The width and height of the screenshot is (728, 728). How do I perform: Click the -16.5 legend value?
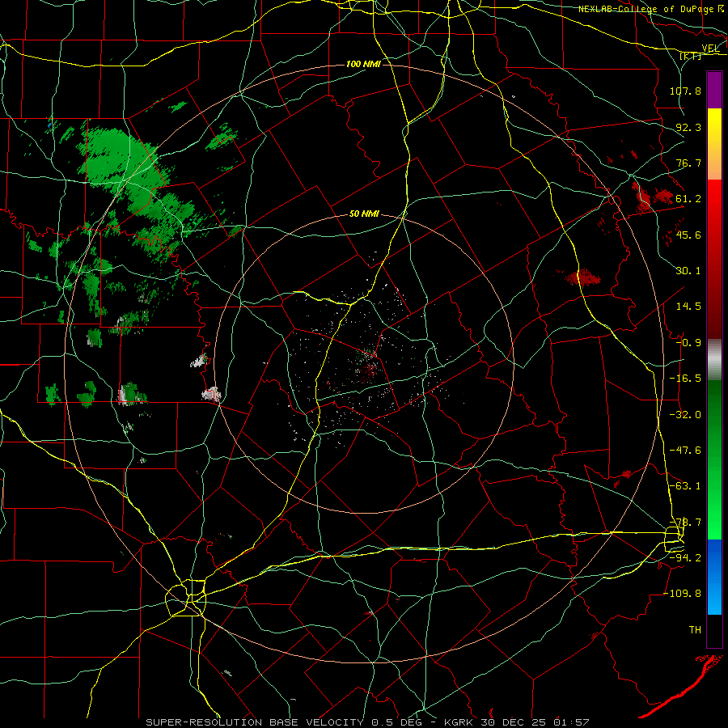[x=685, y=379]
